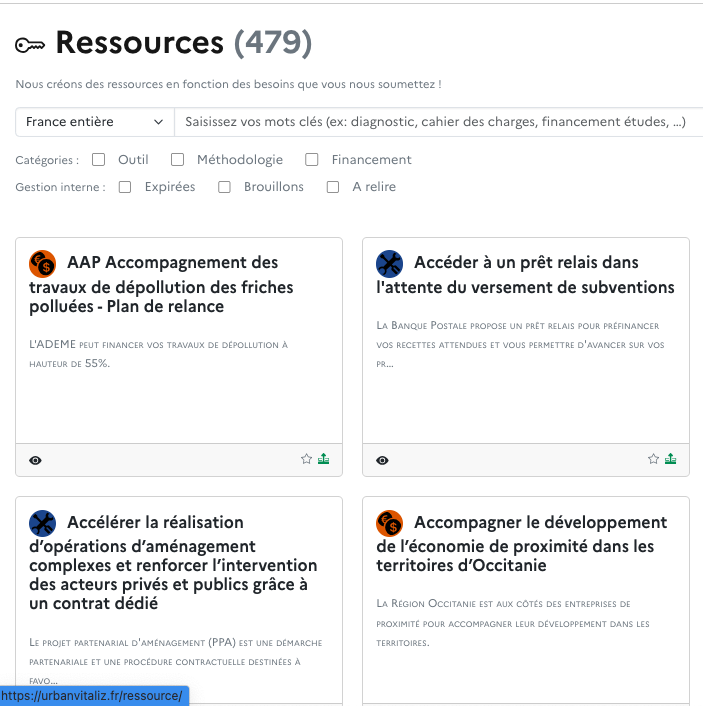This screenshot has width=703, height=706.
Task: Focus the keyword search input field
Action: click(438, 122)
